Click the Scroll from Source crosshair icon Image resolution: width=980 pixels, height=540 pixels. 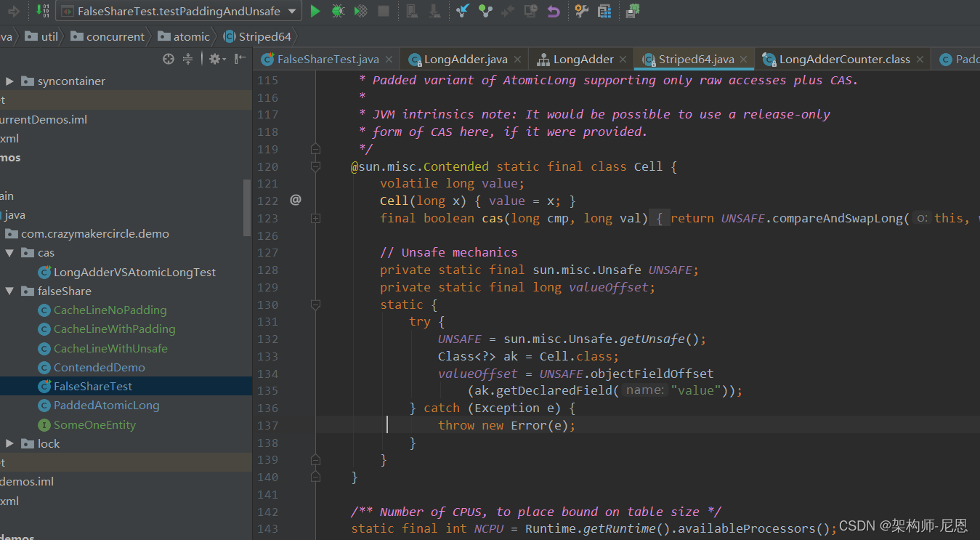(x=169, y=59)
